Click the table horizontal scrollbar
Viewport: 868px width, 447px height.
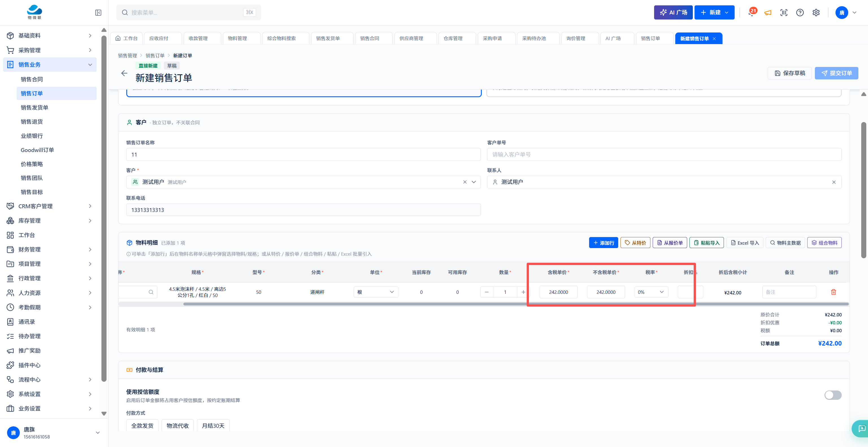pyautogui.click(x=516, y=304)
